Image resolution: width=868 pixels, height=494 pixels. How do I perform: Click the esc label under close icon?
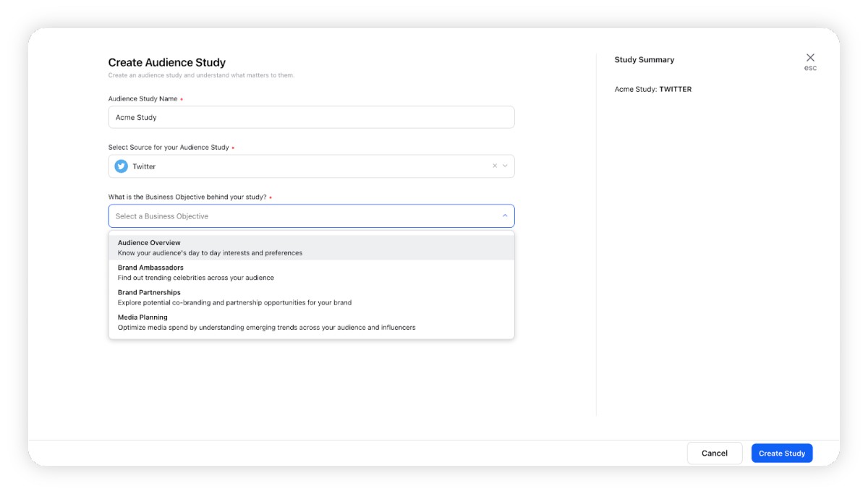tap(810, 68)
